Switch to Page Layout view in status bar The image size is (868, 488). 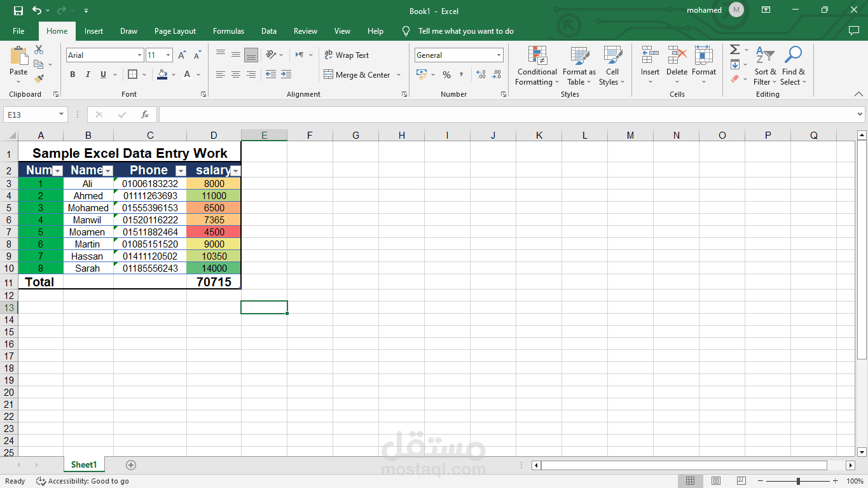pos(716,481)
